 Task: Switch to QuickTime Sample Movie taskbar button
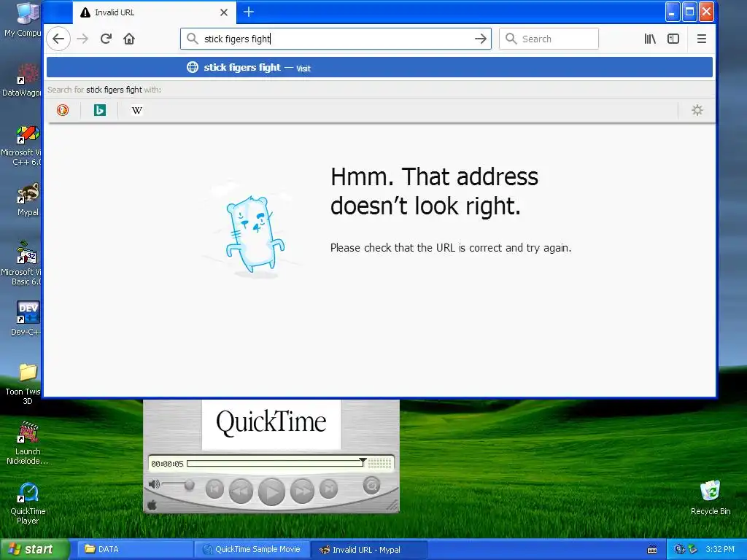(x=252, y=549)
